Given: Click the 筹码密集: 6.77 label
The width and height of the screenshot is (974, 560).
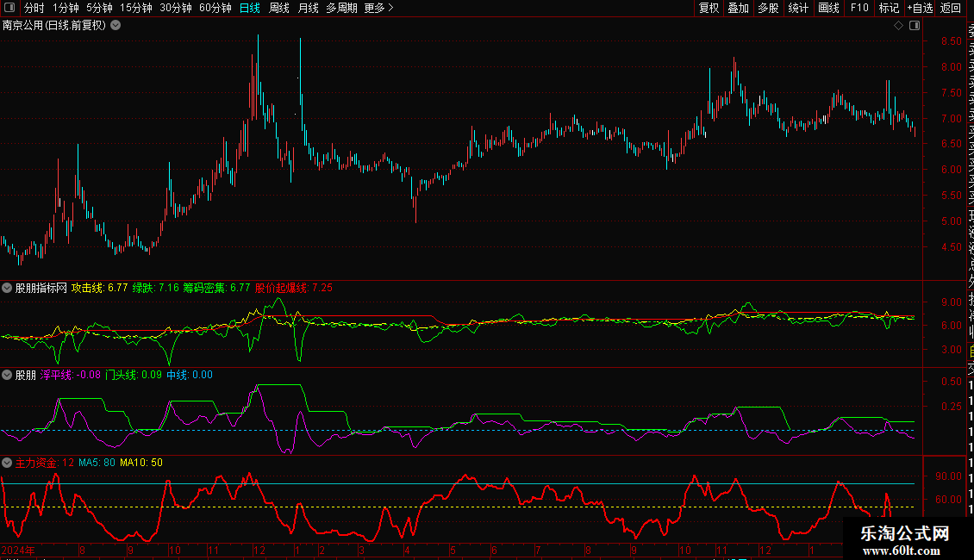Looking at the screenshot, I should [216, 288].
